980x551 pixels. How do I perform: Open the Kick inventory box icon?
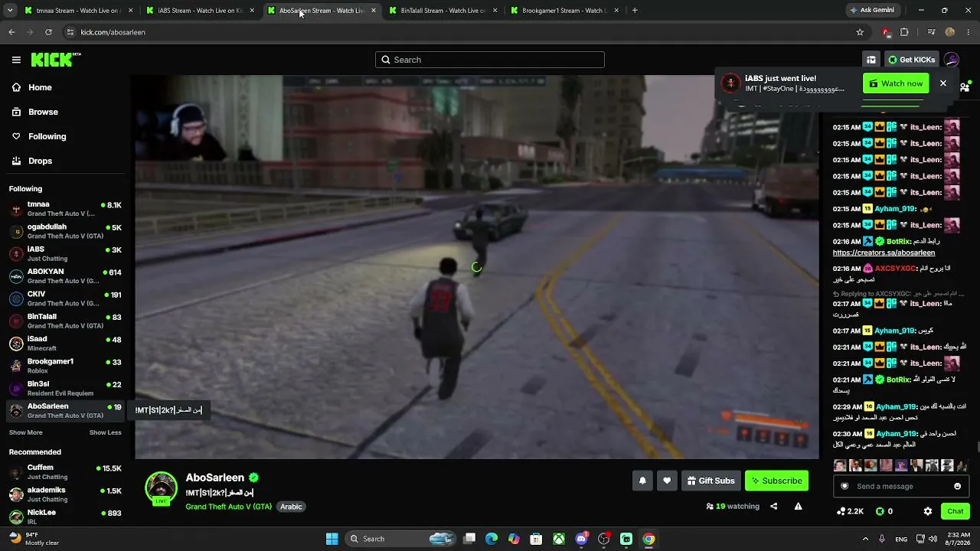pos(871,60)
